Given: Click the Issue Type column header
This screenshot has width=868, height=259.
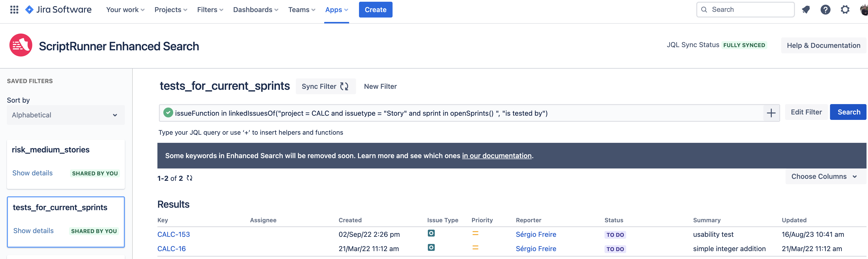Looking at the screenshot, I should click(443, 220).
